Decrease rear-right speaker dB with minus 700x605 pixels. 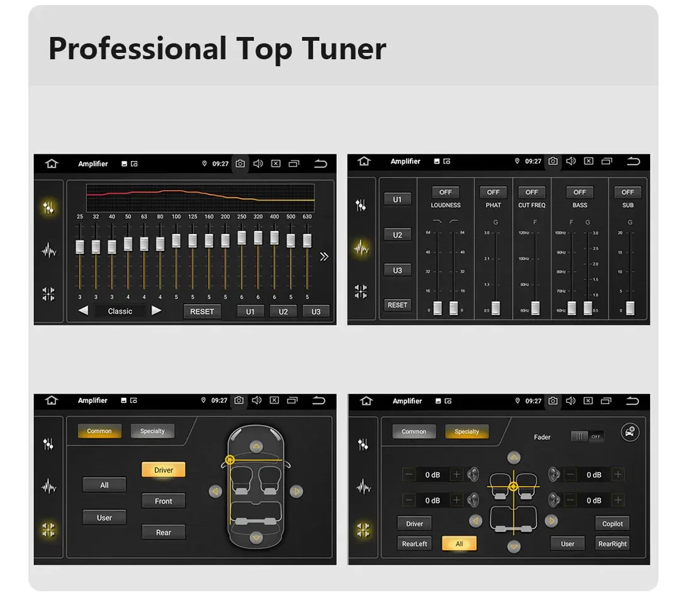tap(570, 500)
